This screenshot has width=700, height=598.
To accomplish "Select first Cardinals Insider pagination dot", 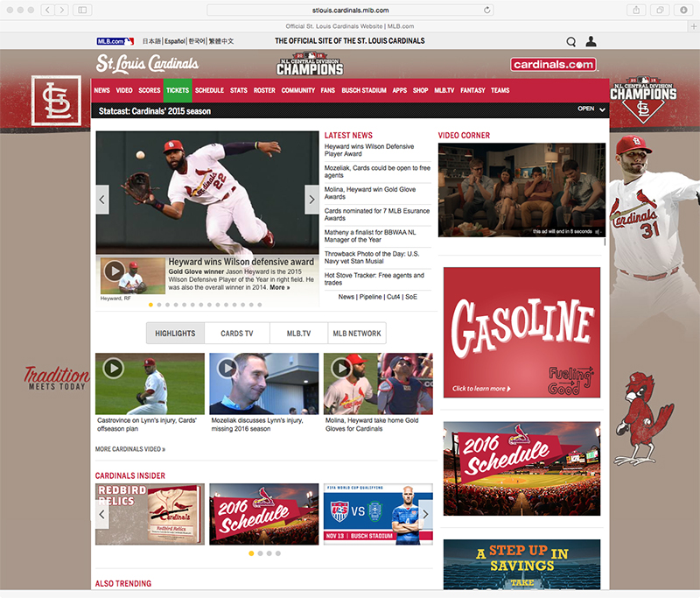I will [251, 553].
